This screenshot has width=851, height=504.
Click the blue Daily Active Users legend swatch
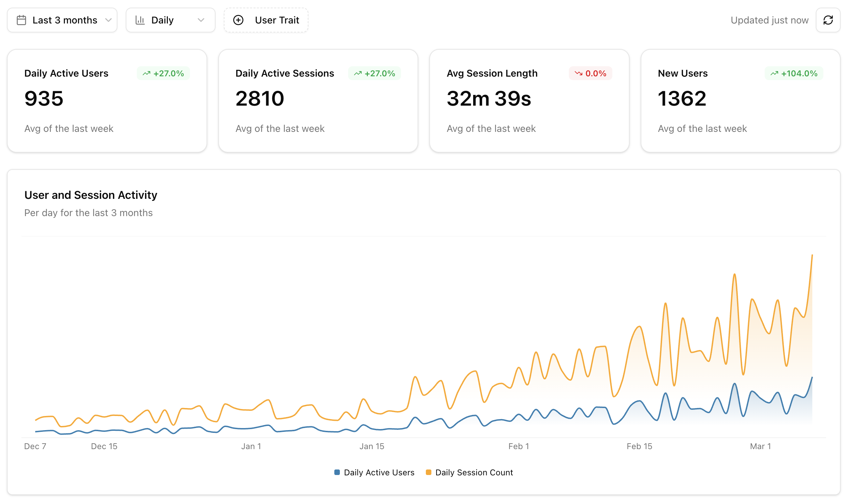pos(337,472)
